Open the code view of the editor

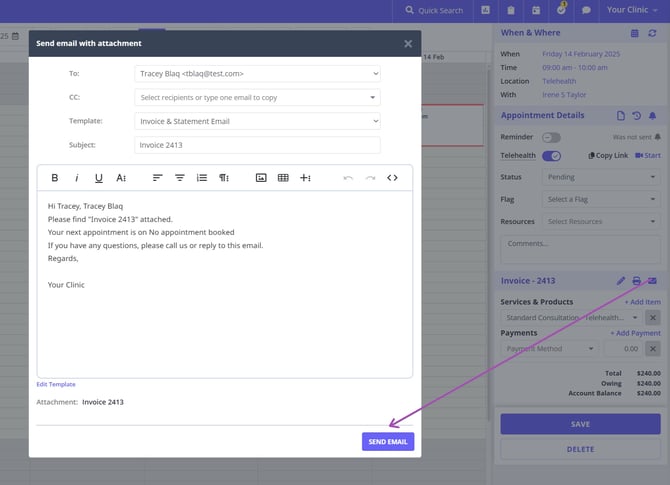(392, 178)
